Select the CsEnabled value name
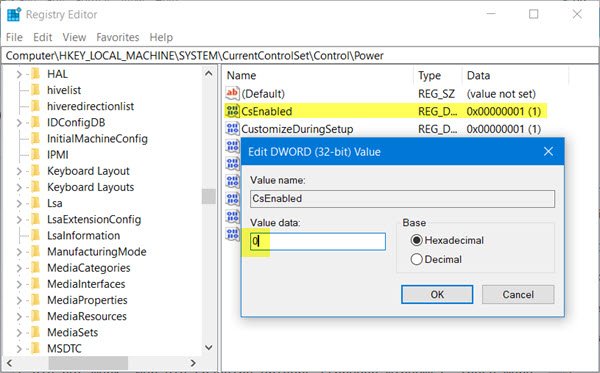The height and width of the screenshot is (373, 600). click(x=267, y=111)
